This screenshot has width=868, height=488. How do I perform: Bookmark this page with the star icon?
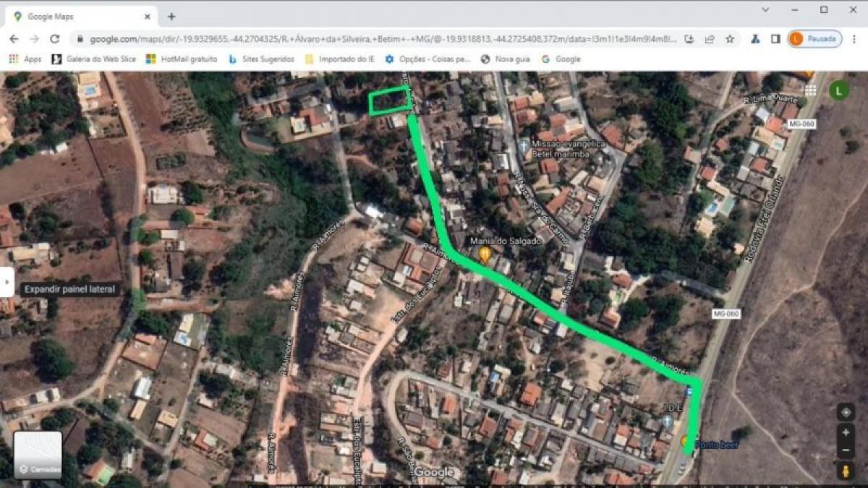pos(730,39)
